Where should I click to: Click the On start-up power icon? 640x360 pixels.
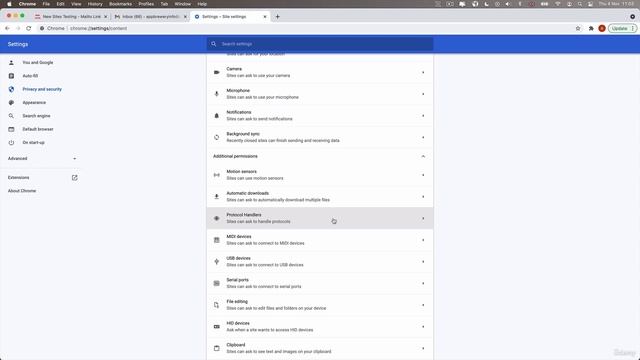click(11, 142)
